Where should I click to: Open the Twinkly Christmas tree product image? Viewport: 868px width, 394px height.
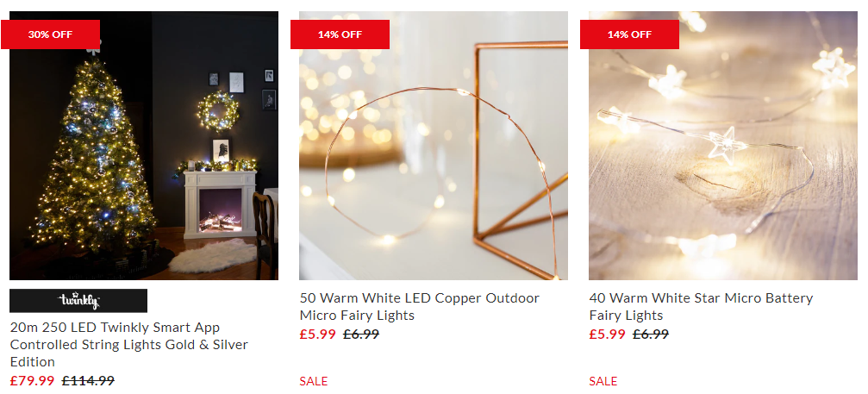[144, 146]
